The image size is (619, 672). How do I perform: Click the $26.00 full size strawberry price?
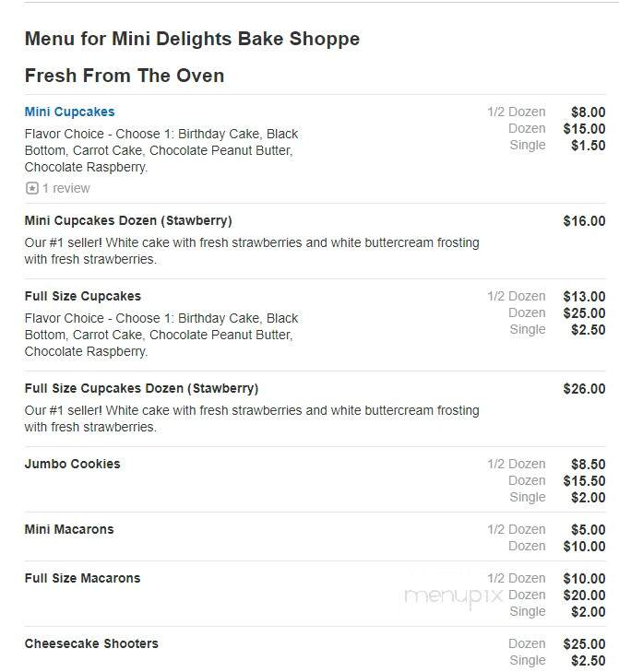coord(584,389)
